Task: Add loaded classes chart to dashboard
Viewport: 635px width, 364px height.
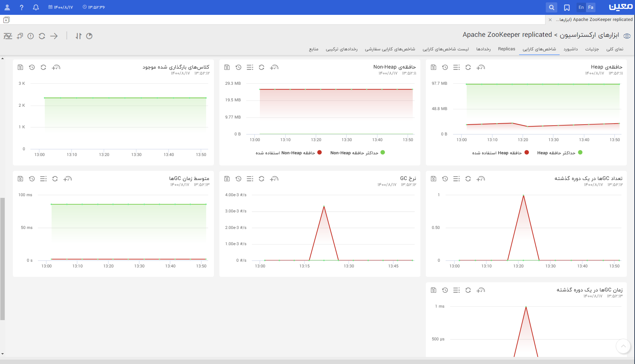Action: click(x=56, y=67)
